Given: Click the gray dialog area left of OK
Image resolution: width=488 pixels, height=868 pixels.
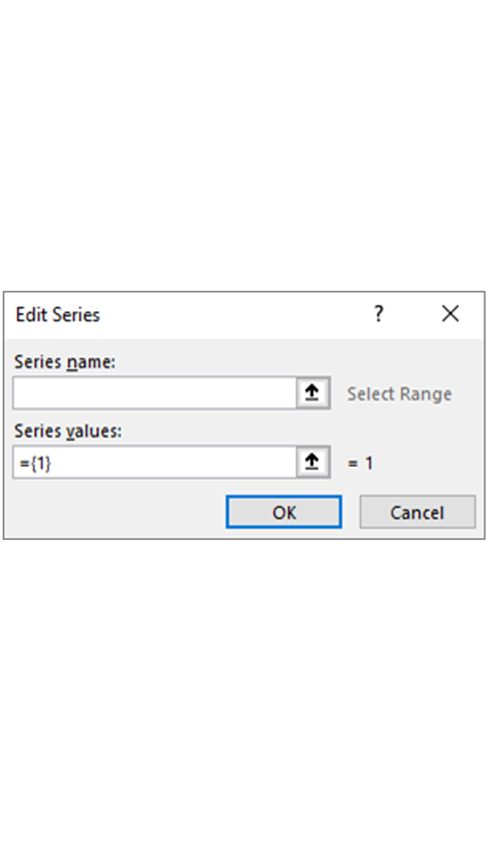Looking at the screenshot, I should [x=114, y=512].
